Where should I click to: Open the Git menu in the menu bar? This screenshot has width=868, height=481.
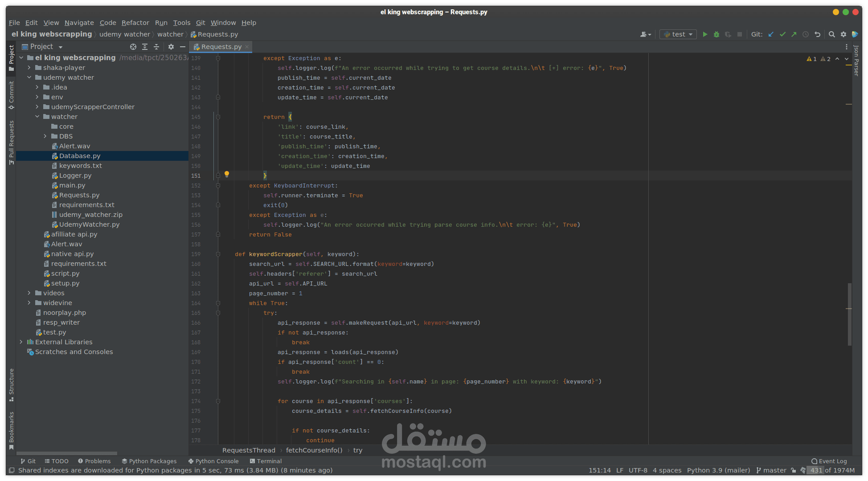point(201,23)
